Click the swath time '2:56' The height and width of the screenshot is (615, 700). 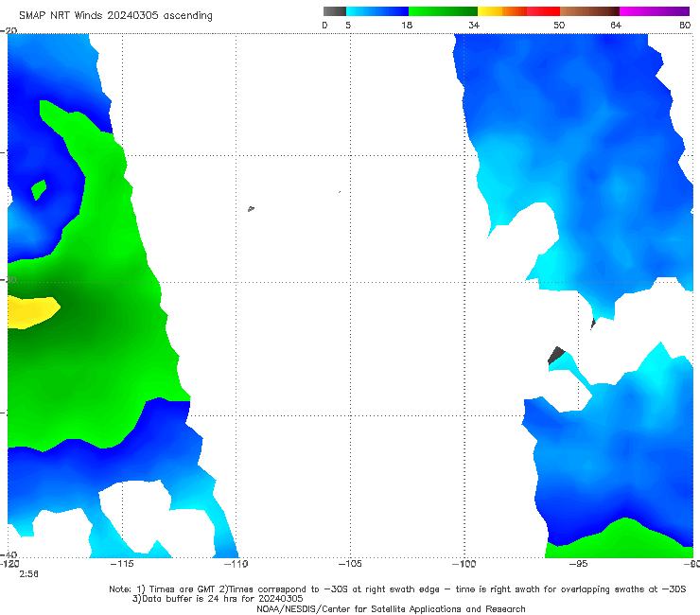pyautogui.click(x=28, y=574)
